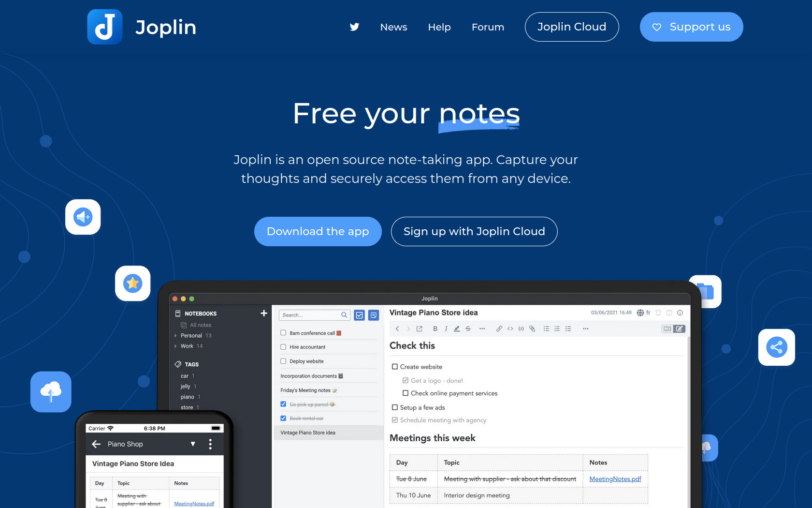Image resolution: width=812 pixels, height=508 pixels.
Task: Click the new to-do button icon
Action: coord(360,315)
